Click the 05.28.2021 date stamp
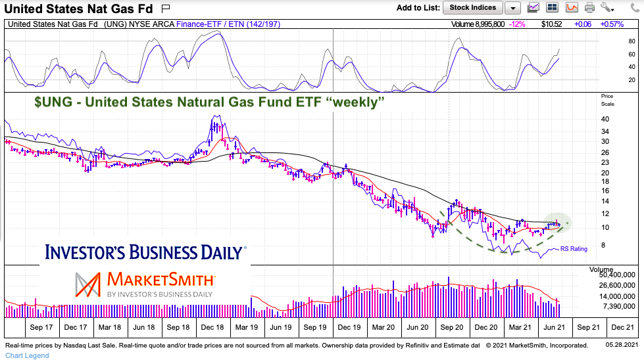This screenshot has height=360, width=644. (622, 345)
